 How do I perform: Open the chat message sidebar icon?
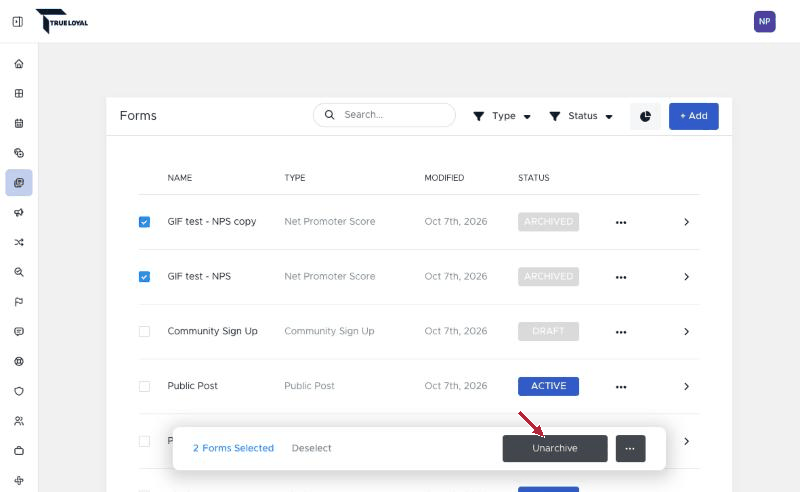click(19, 331)
